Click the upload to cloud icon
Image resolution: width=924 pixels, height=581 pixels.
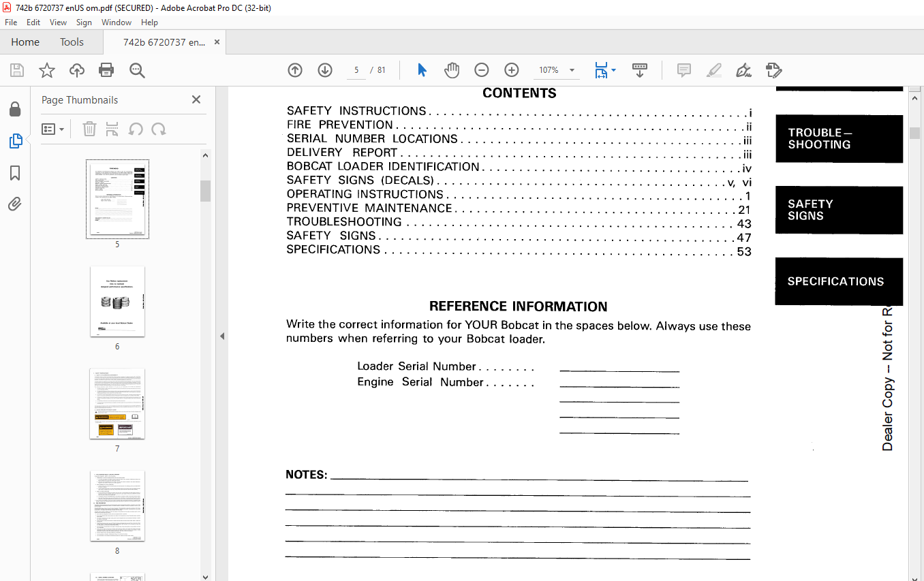pyautogui.click(x=77, y=70)
